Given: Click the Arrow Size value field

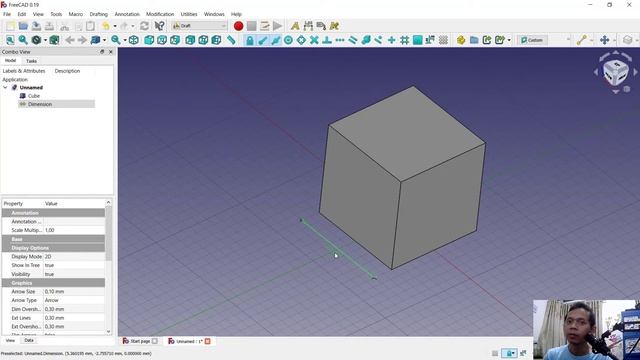Looking at the screenshot, I should [x=74, y=292].
